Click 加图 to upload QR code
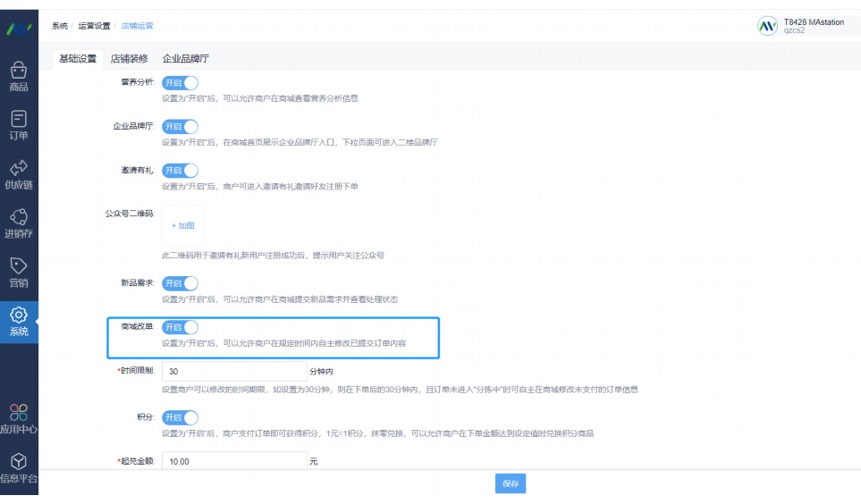This screenshot has width=861, height=504. click(183, 226)
